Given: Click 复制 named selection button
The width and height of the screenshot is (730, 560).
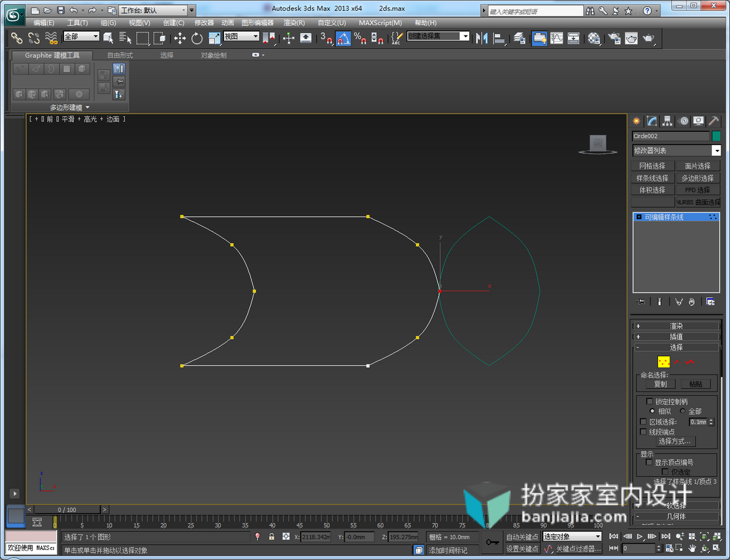Looking at the screenshot, I should pyautogui.click(x=660, y=384).
